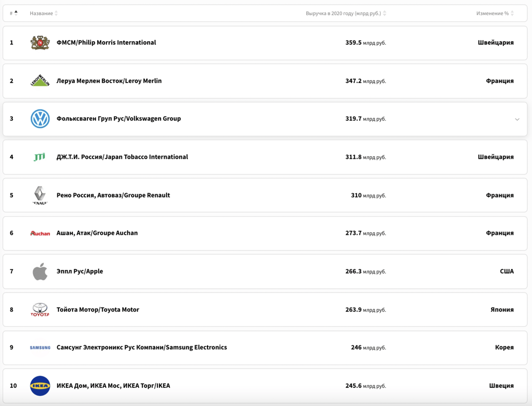Click the Auchan logo

[40, 233]
